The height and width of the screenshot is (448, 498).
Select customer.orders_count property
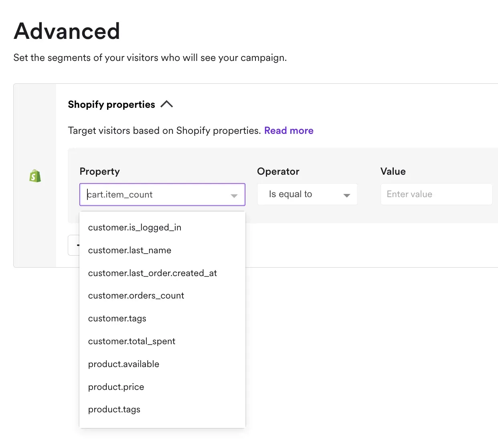[136, 296]
